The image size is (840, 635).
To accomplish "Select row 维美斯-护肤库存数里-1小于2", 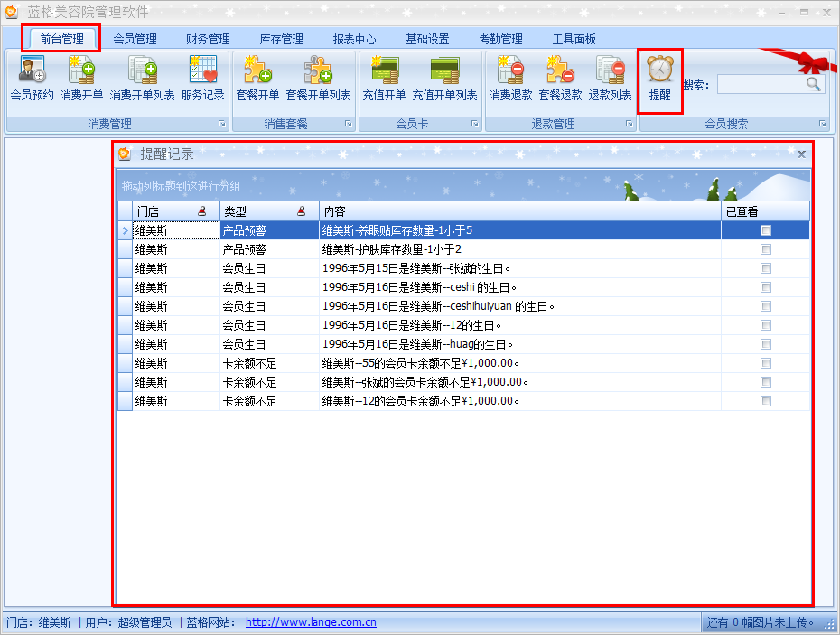I will [464, 249].
